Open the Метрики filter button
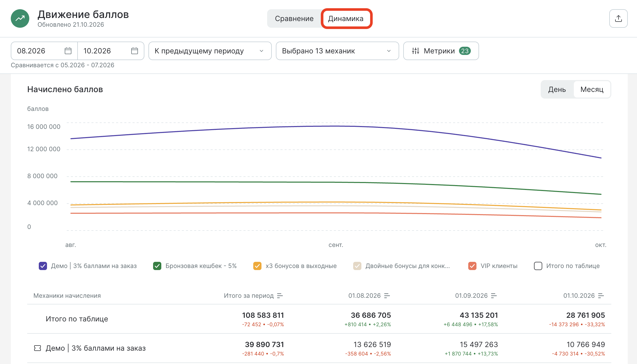Screen dimensions: 637x364 click(x=441, y=51)
